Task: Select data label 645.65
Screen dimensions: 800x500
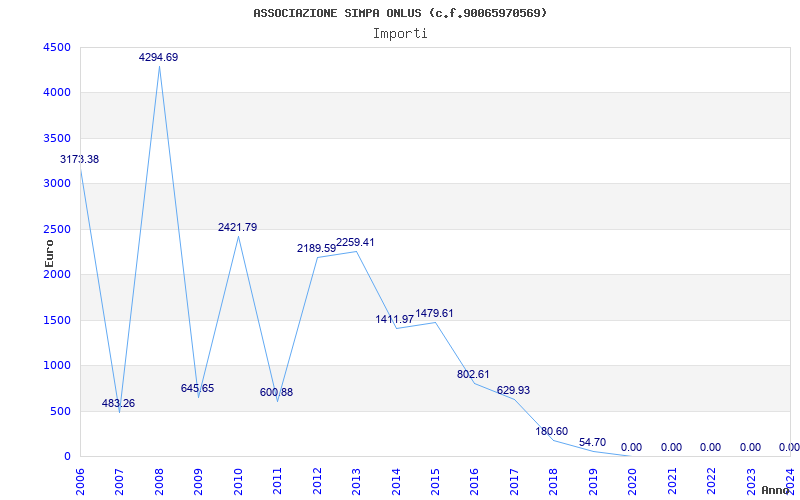Action: pyautogui.click(x=197, y=388)
